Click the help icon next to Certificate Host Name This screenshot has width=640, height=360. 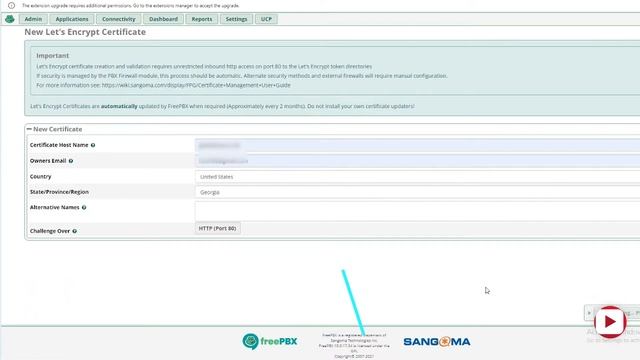click(x=93, y=145)
